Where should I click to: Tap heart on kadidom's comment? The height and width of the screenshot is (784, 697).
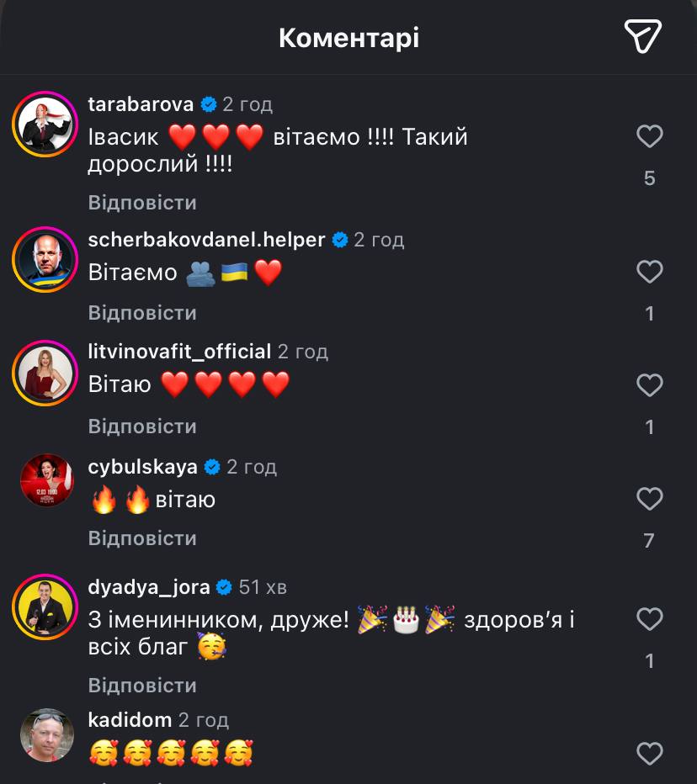pos(649,753)
